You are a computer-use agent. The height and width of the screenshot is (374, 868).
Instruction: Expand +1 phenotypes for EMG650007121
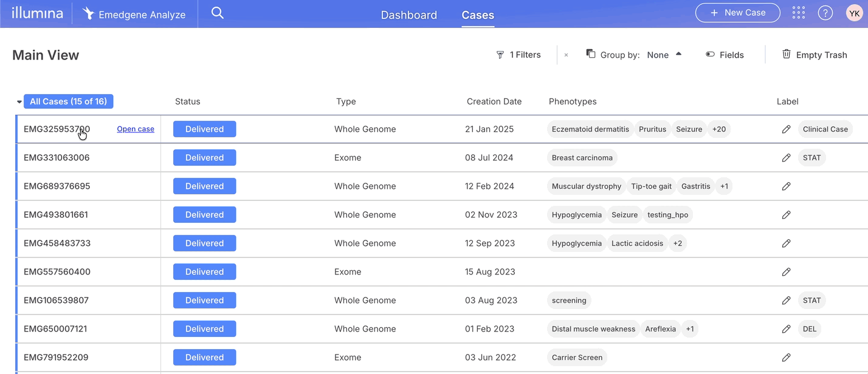click(x=690, y=329)
